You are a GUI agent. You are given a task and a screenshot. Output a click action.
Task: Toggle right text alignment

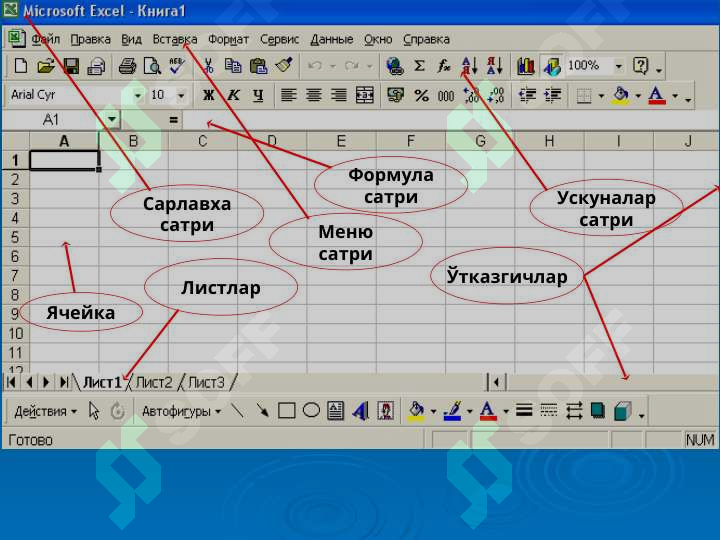(339, 95)
